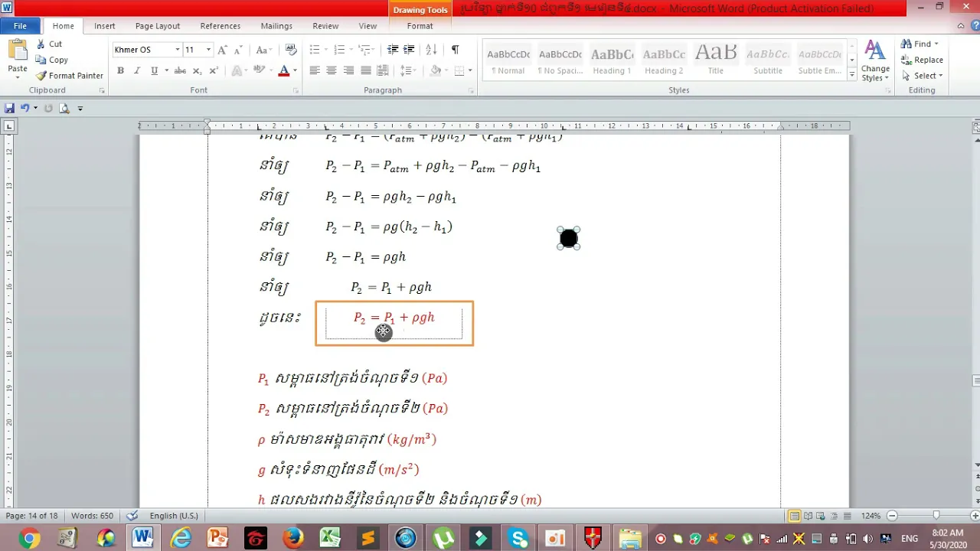Click the Find binoculars icon
The height and width of the screenshot is (551, 980).
(x=906, y=44)
